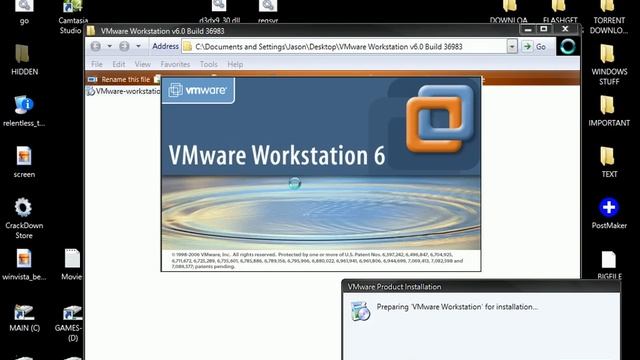Click the VMware installer disc icon
The width and height of the screenshot is (640, 360).
pos(360,311)
